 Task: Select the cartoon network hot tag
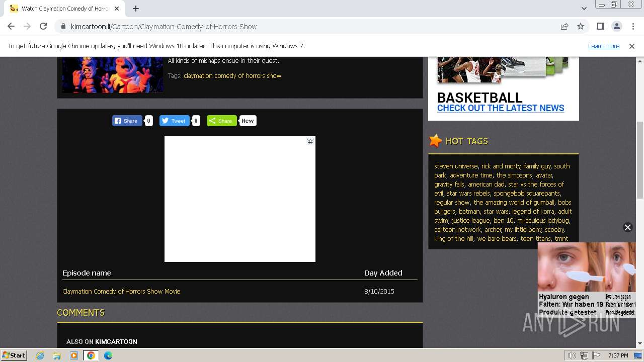(x=458, y=230)
